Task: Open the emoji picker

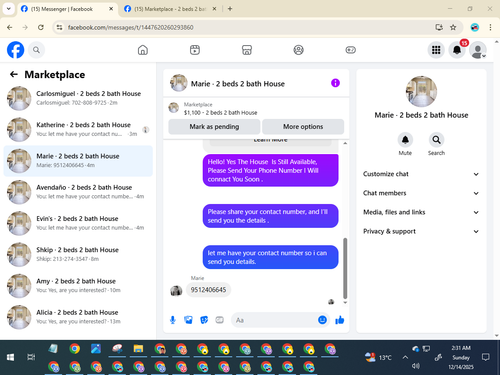Action: [x=322, y=320]
